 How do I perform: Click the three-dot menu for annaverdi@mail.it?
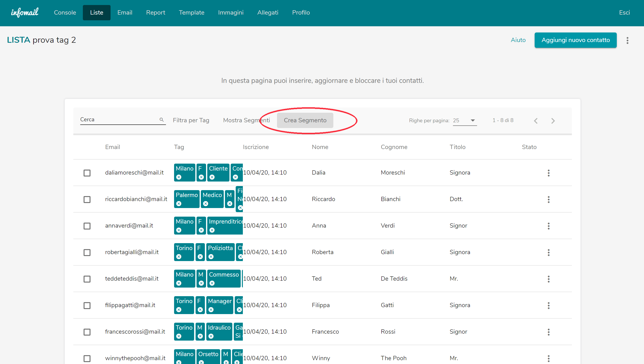(x=550, y=225)
